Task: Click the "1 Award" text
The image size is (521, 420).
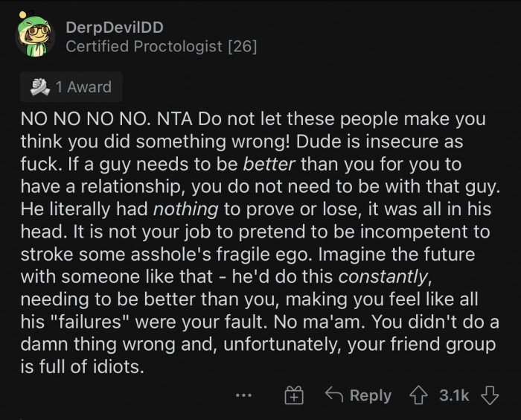Action: (83, 87)
